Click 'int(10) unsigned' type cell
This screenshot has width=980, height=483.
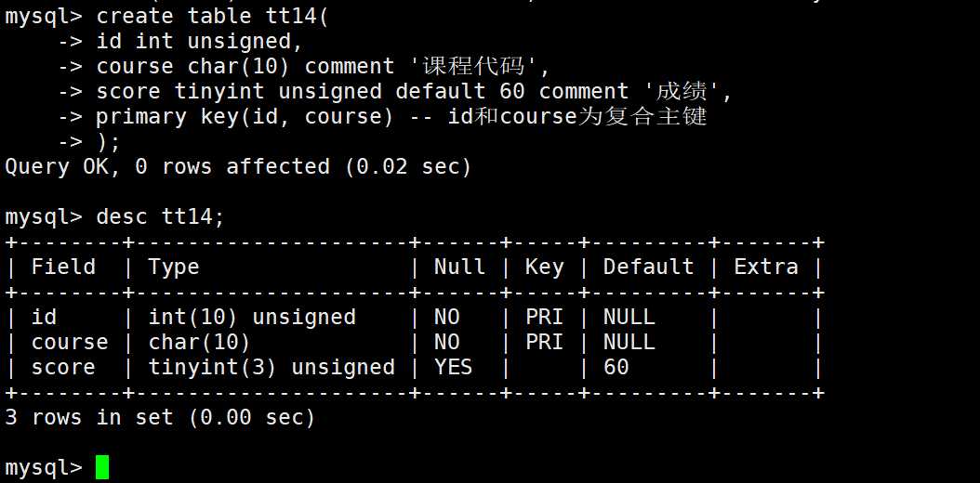[x=252, y=317]
